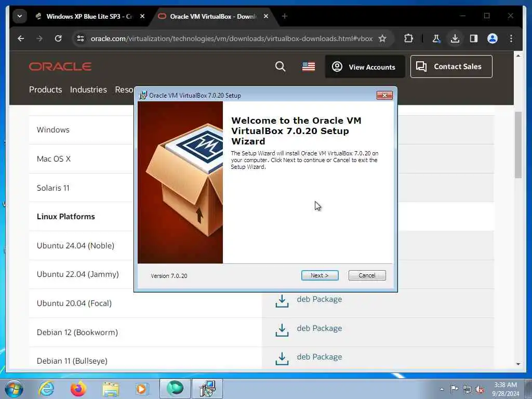Open site information icon in address bar
This screenshot has height=399, width=532.
pyautogui.click(x=81, y=38)
